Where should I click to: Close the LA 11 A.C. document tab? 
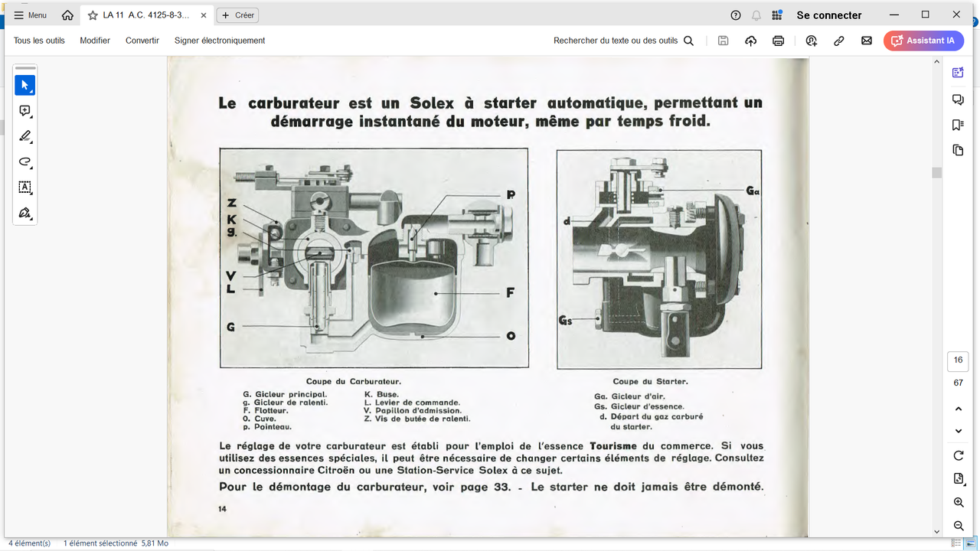203,15
